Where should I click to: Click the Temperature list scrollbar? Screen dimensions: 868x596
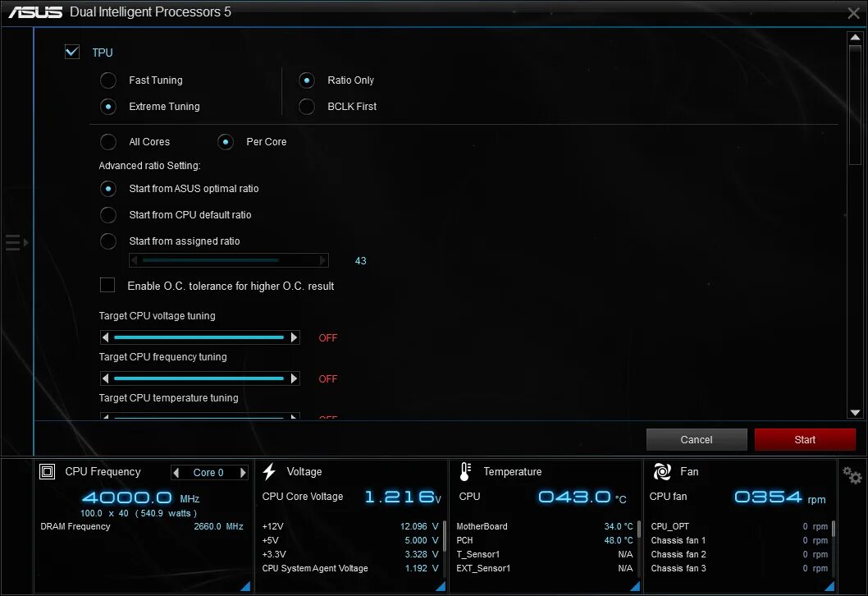click(x=639, y=529)
